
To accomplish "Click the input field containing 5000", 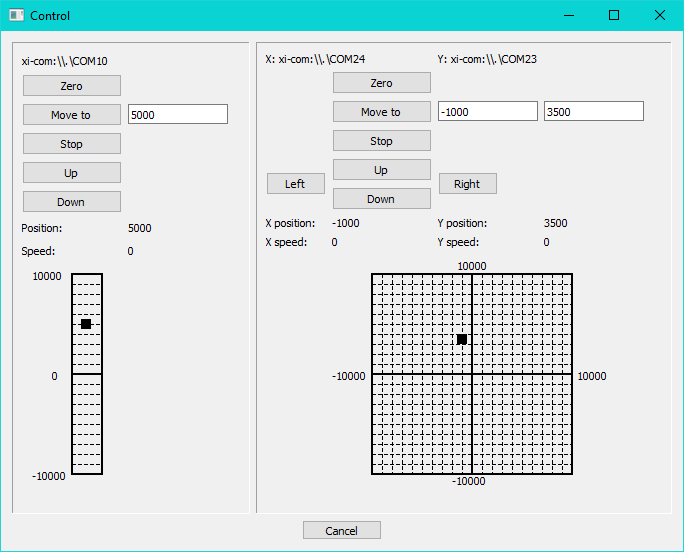I will pos(178,115).
